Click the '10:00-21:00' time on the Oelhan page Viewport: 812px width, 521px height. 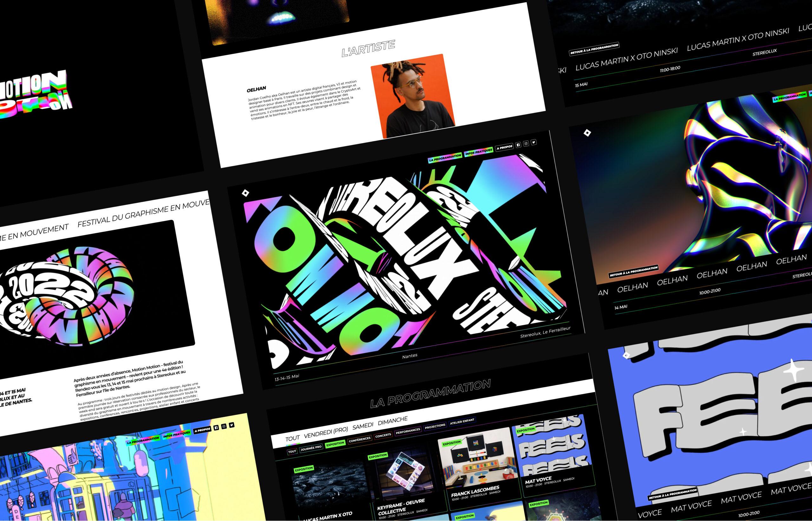tap(710, 291)
